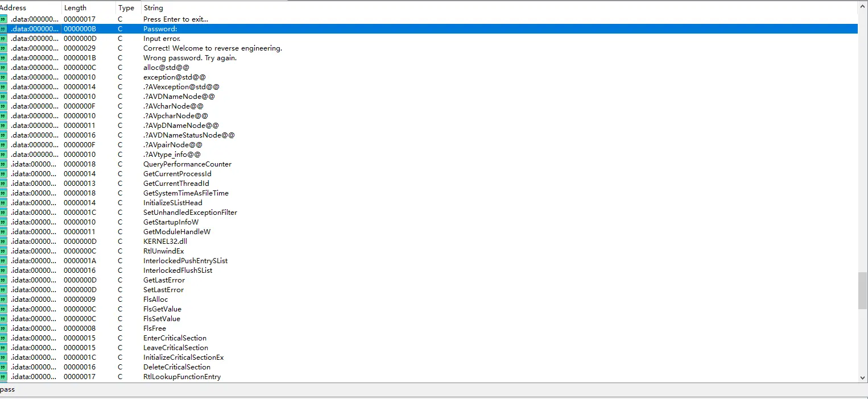Click the string icon of 'Press Enter to exit...' row
This screenshot has height=399, width=868.
pos(3,19)
